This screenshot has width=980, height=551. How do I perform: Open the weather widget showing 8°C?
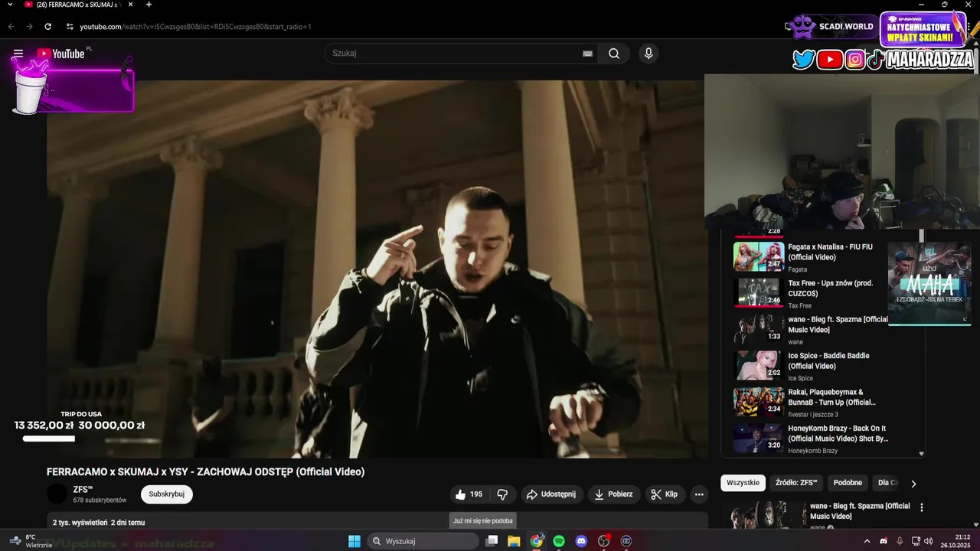click(x=31, y=541)
